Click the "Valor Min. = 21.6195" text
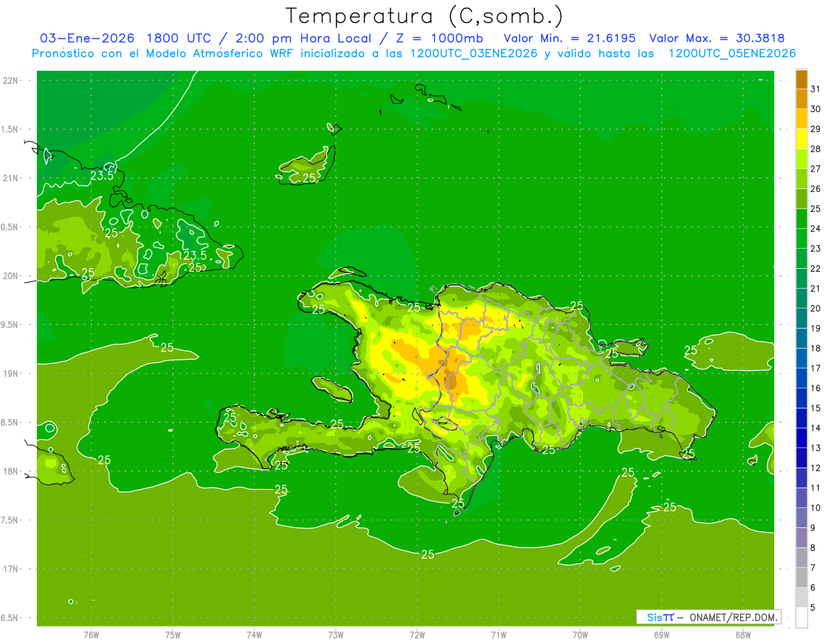834x644 pixels. click(x=570, y=38)
